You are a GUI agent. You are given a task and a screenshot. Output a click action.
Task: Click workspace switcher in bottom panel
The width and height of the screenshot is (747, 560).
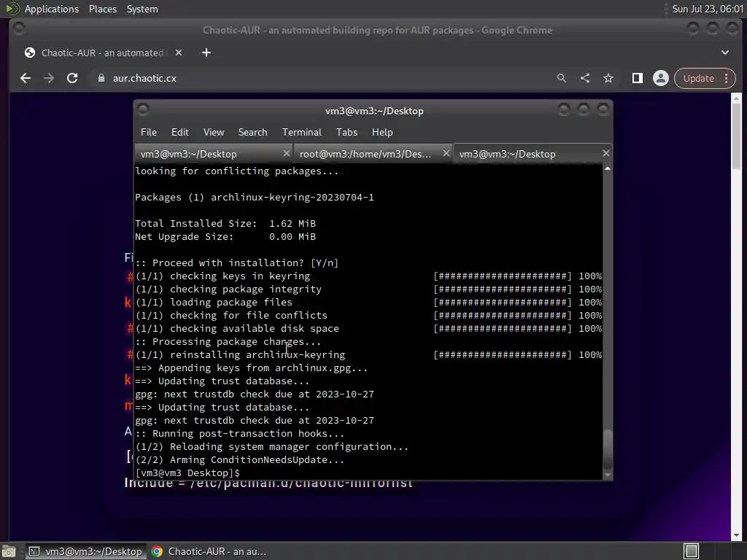(x=692, y=551)
